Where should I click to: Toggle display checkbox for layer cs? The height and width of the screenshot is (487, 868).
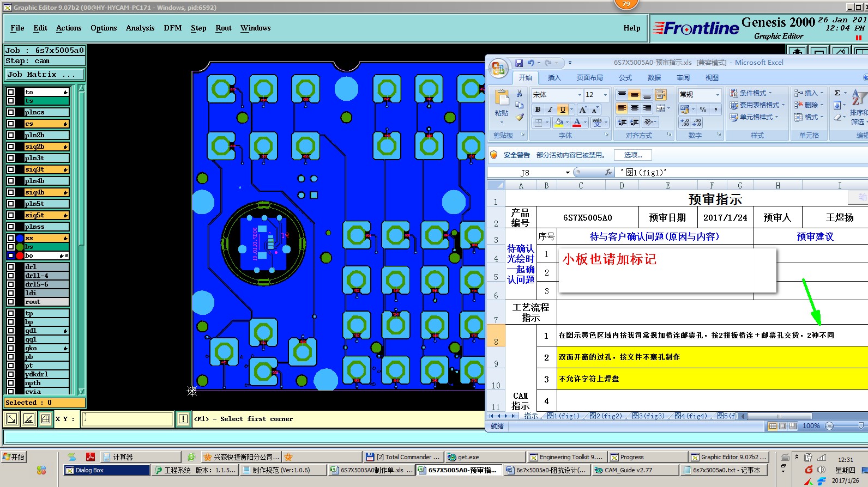tap(11, 124)
